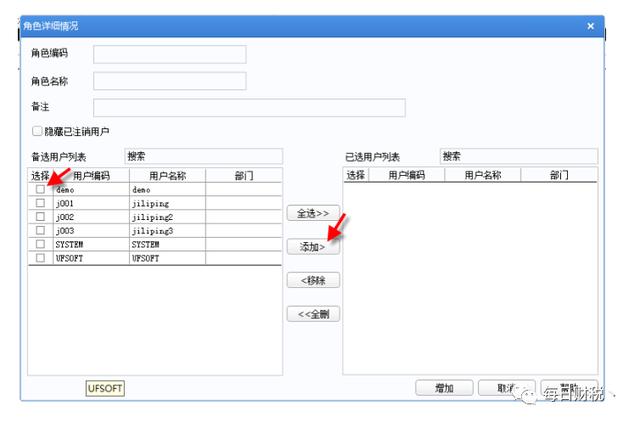640x423 pixels.
Task: Click 部门 column header in right list
Action: pos(558,175)
